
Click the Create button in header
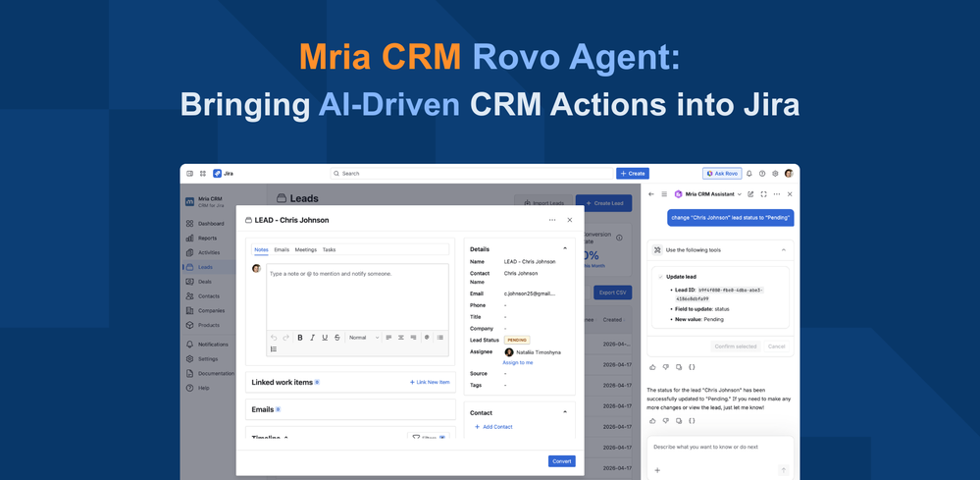[x=633, y=173]
